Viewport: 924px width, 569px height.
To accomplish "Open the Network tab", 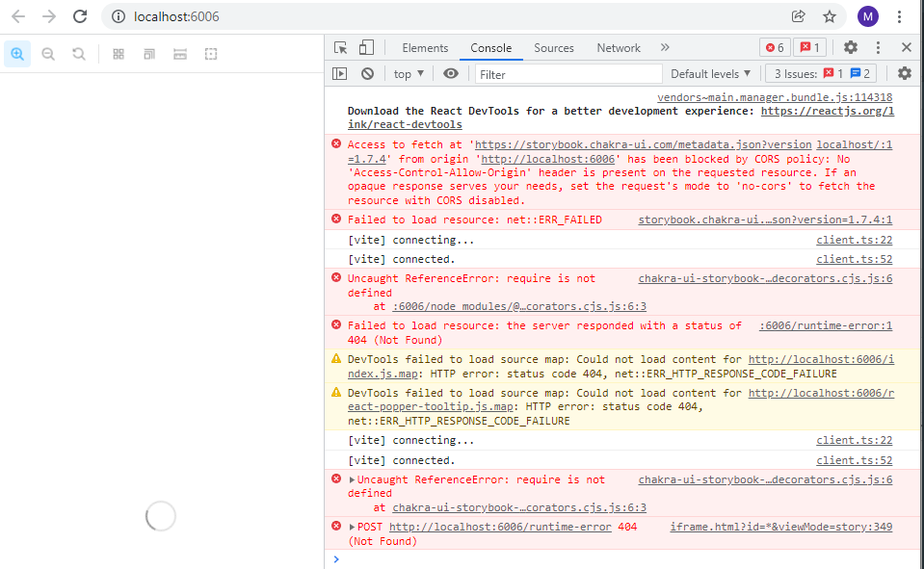I will click(618, 47).
